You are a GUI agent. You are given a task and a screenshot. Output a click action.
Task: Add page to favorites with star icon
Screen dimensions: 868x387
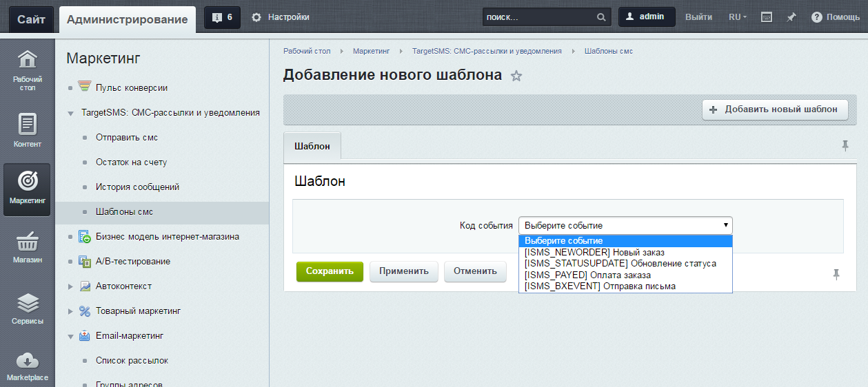point(516,76)
